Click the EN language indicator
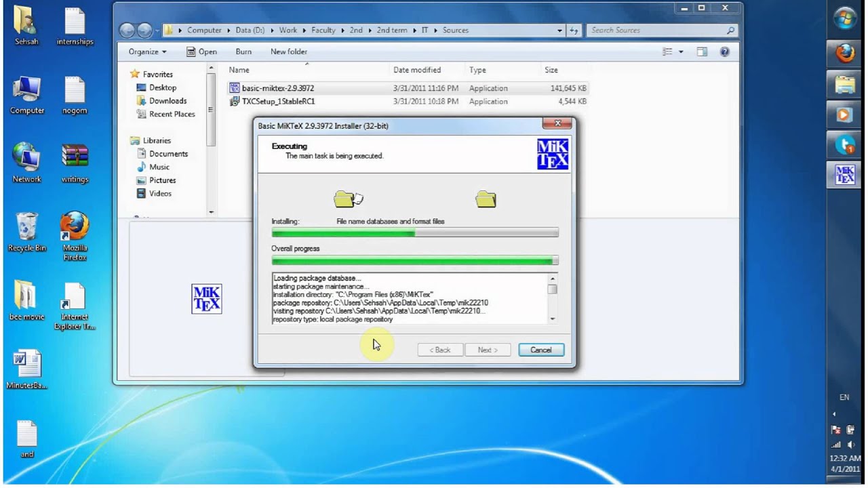This screenshot has height=488, width=868. pos(844,398)
